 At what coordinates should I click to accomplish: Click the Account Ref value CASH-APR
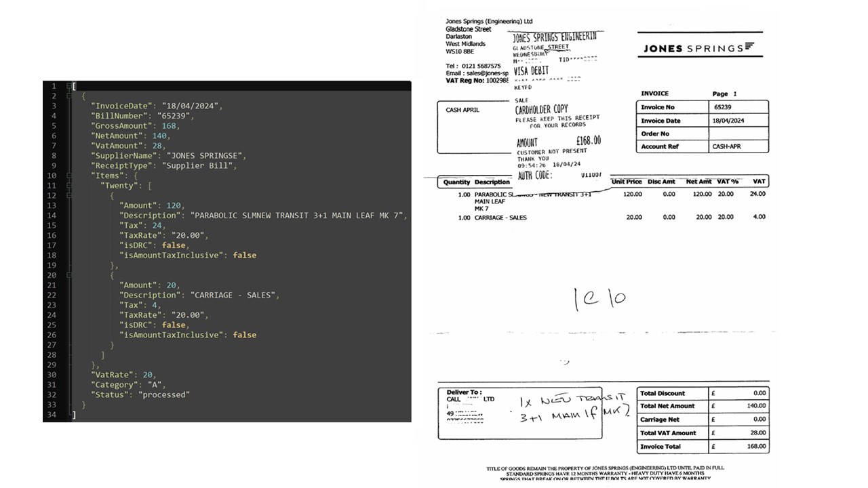tap(728, 146)
